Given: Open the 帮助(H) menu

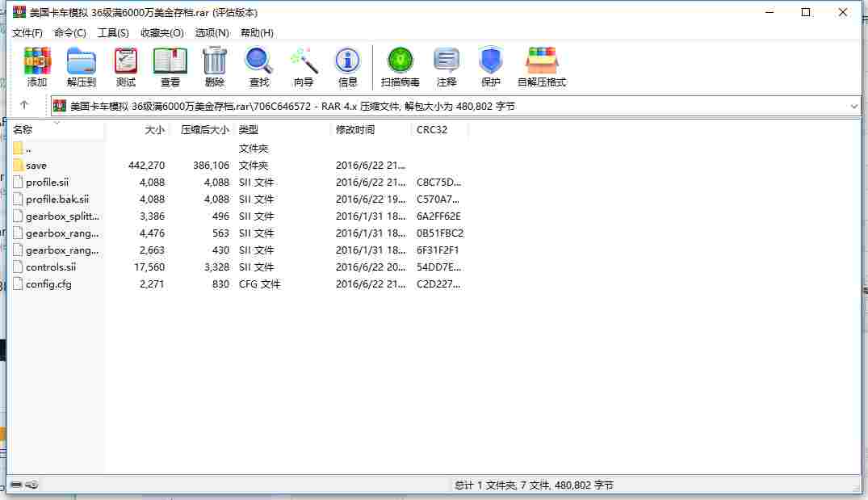Looking at the screenshot, I should coord(257,33).
